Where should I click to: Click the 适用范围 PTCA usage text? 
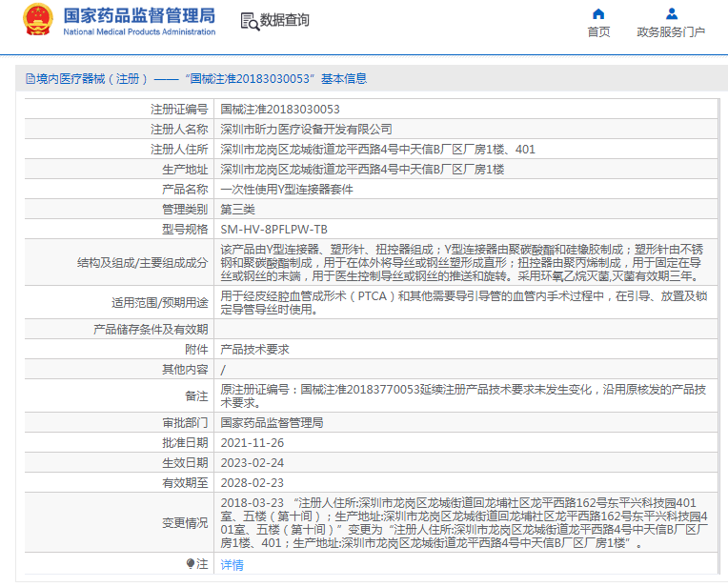(x=464, y=303)
